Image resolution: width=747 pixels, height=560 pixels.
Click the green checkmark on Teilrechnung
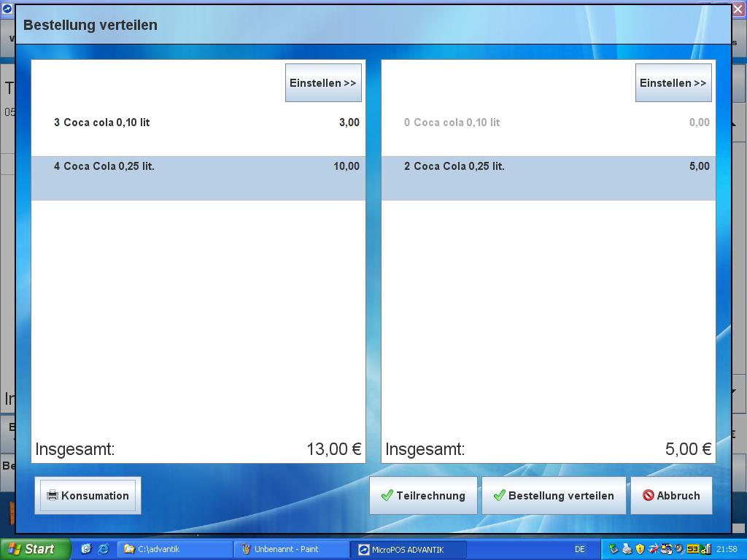click(x=387, y=496)
